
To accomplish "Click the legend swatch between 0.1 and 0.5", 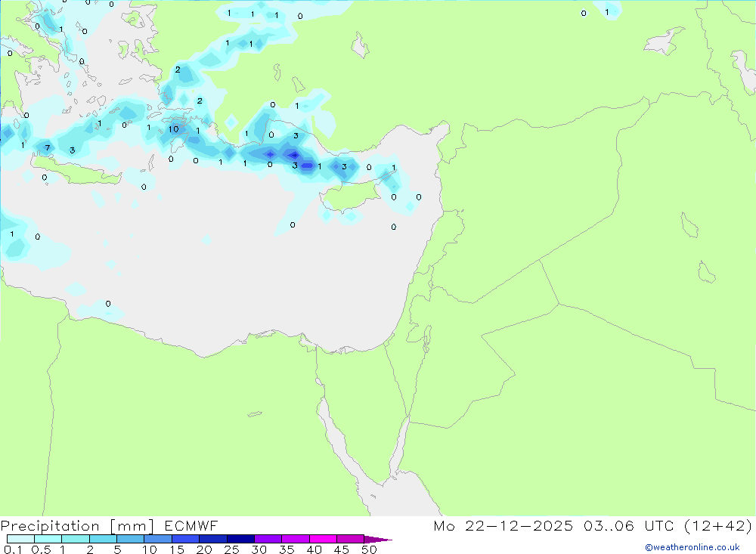I will click(x=20, y=539).
